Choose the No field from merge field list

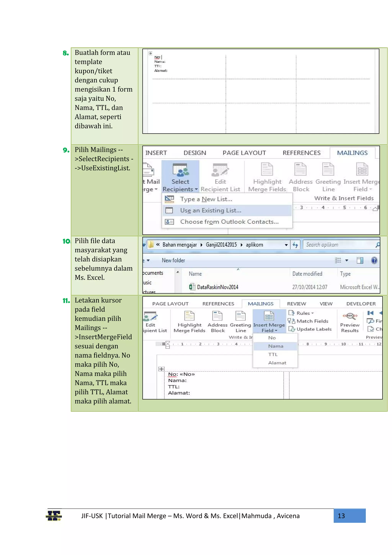(275, 338)
